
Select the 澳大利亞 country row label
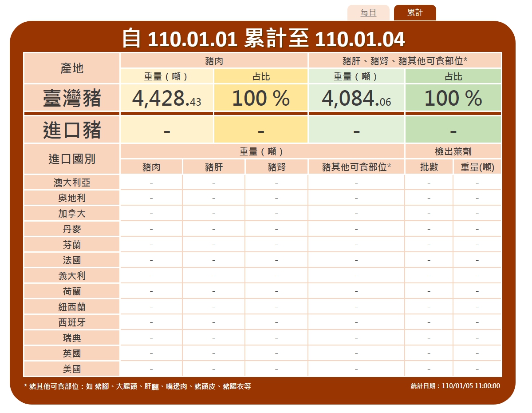72,183
